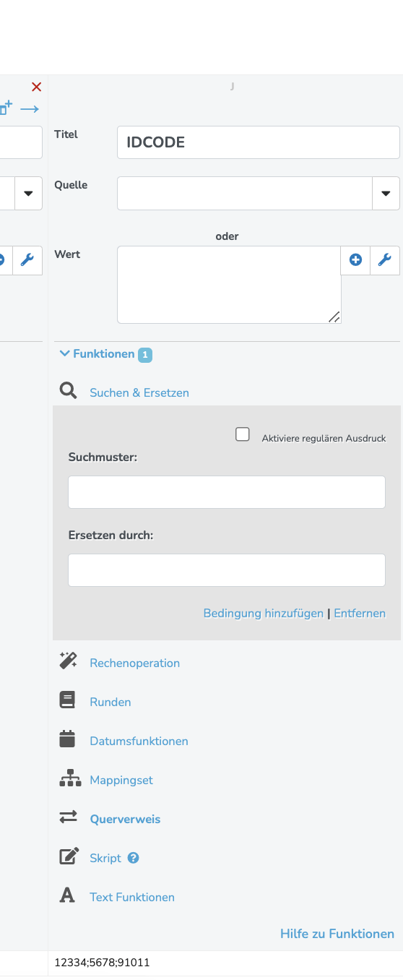Click the edit icon next to Skript

(69, 856)
